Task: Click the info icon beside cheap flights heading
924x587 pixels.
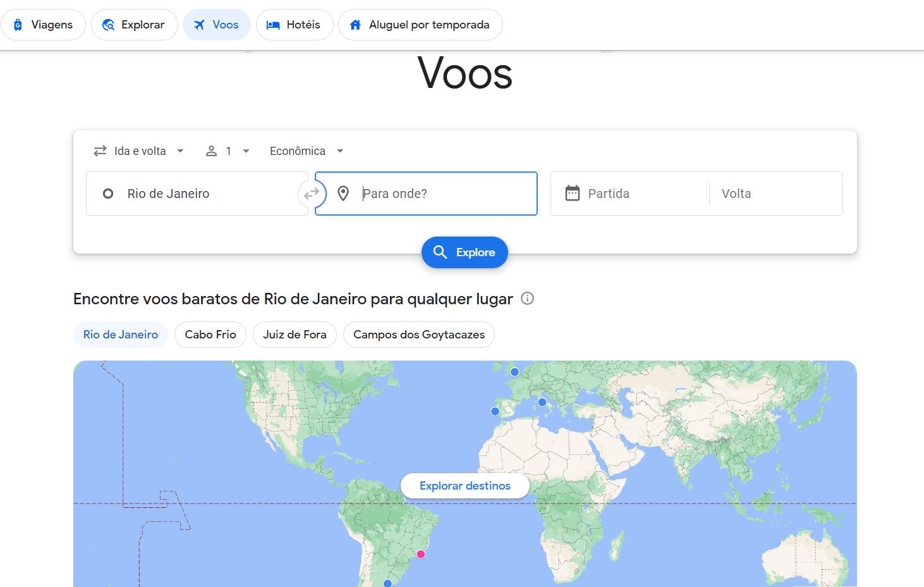Action: 527,299
